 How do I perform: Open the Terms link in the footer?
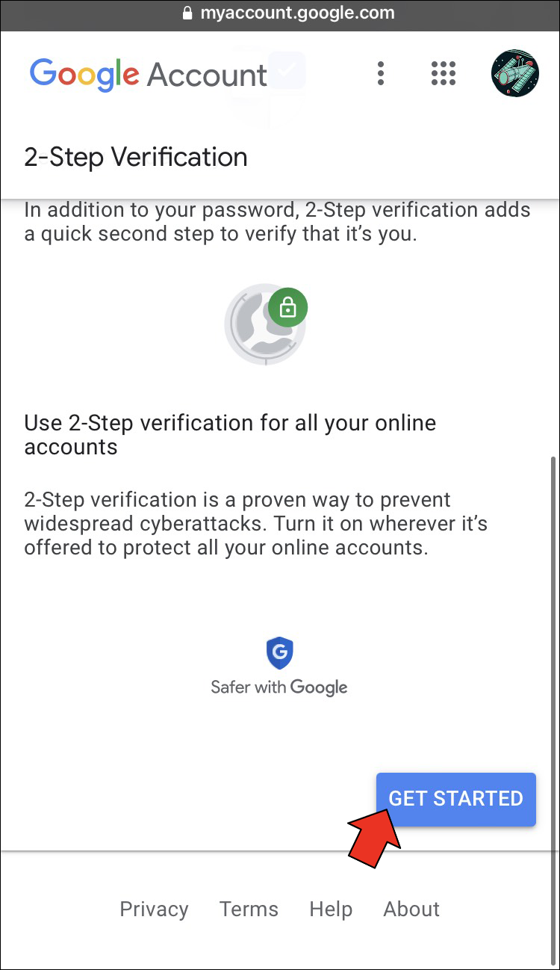coord(249,909)
